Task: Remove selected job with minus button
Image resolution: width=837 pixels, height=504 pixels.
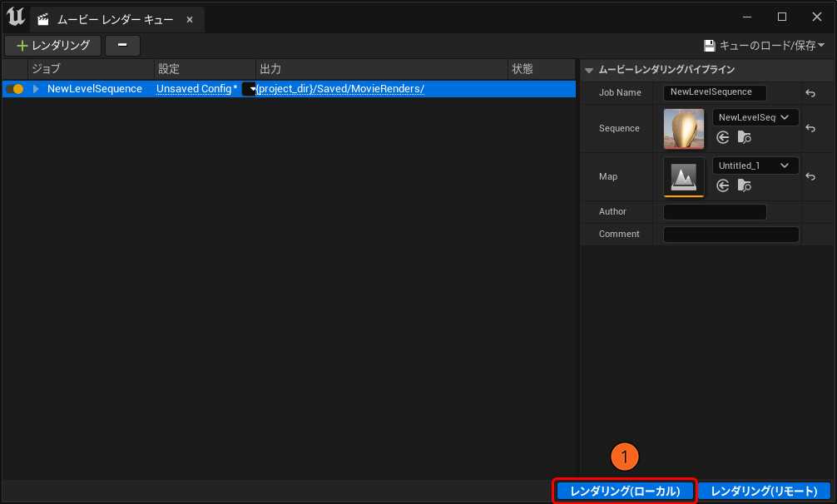Action: click(122, 46)
